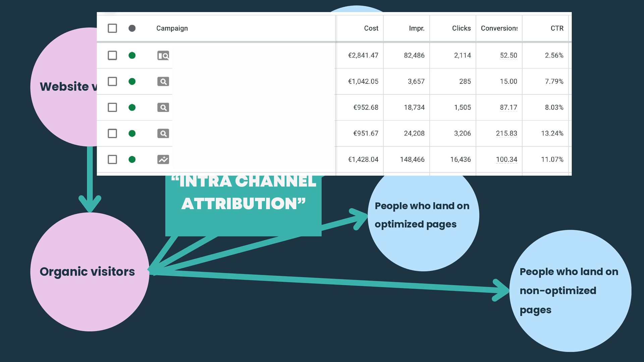The image size is (644, 362).
Task: Sort by the CTR column header
Action: 557,28
